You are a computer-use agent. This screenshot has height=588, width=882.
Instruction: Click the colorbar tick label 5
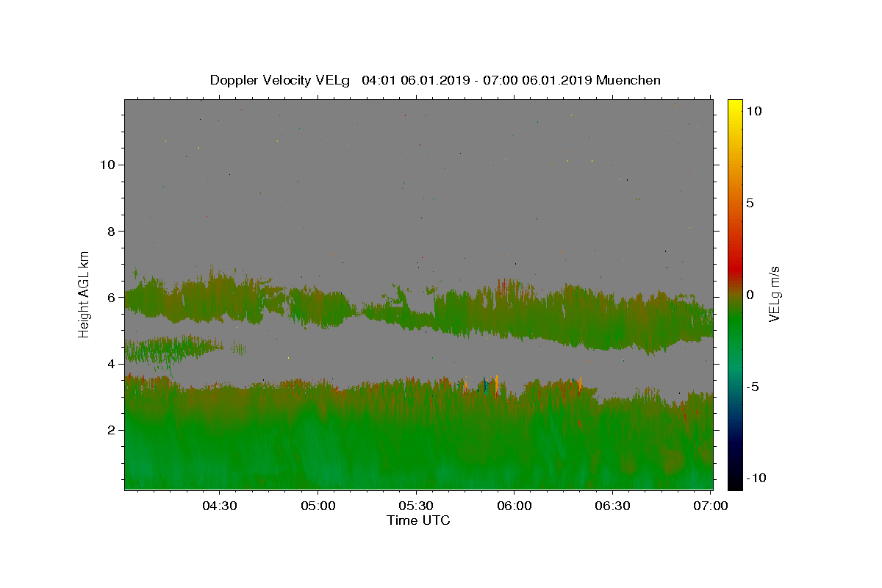tap(750, 203)
